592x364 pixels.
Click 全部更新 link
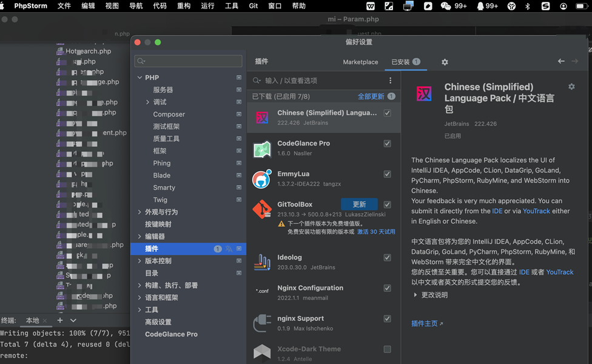coord(371,96)
